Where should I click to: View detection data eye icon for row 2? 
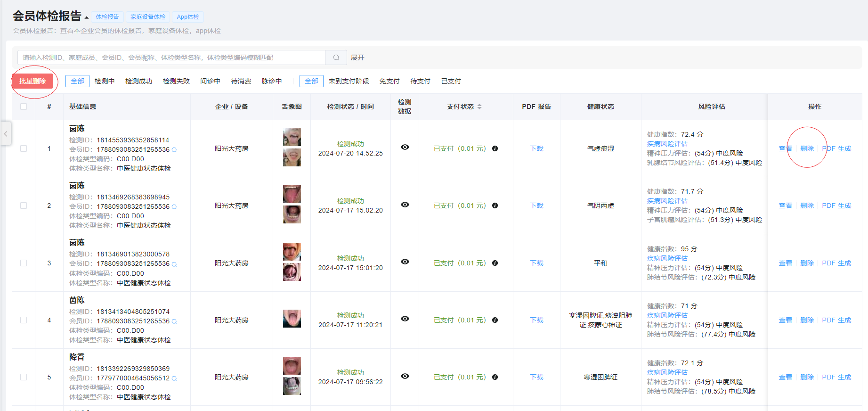pos(405,205)
